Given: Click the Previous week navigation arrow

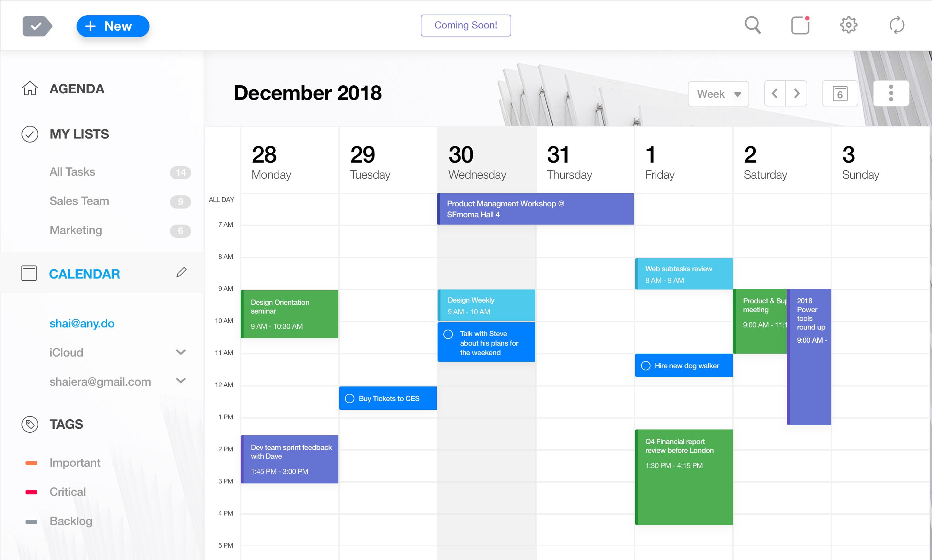Looking at the screenshot, I should 775,93.
